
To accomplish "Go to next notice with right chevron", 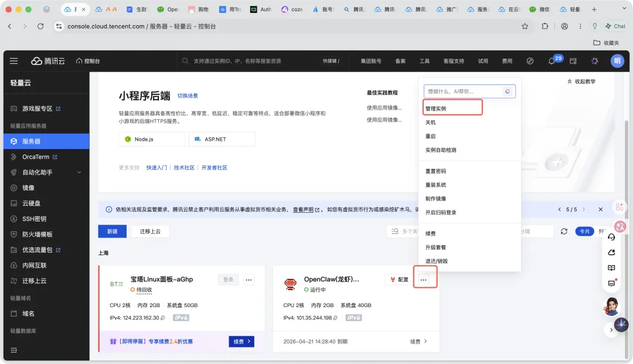I will pyautogui.click(x=583, y=209).
